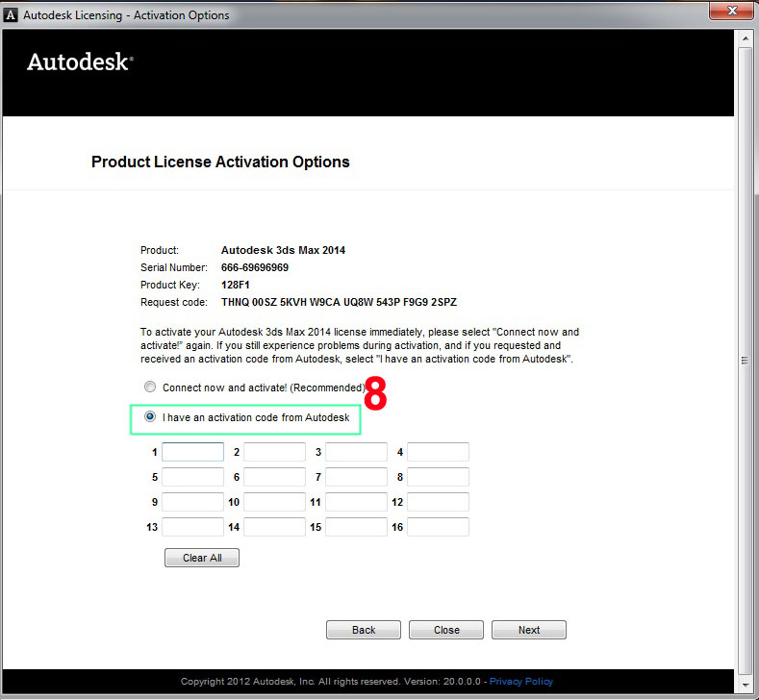The height and width of the screenshot is (700, 759).
Task: Click activation code field 1
Action: point(192,452)
